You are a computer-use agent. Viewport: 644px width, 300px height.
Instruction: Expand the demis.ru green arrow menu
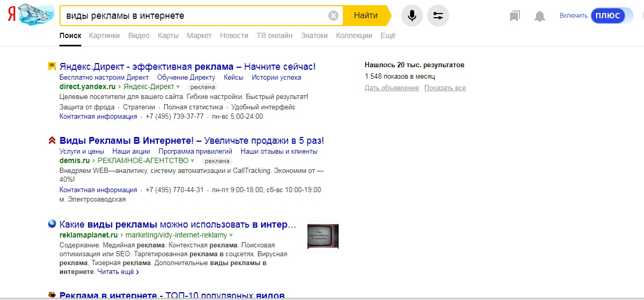click(x=193, y=161)
